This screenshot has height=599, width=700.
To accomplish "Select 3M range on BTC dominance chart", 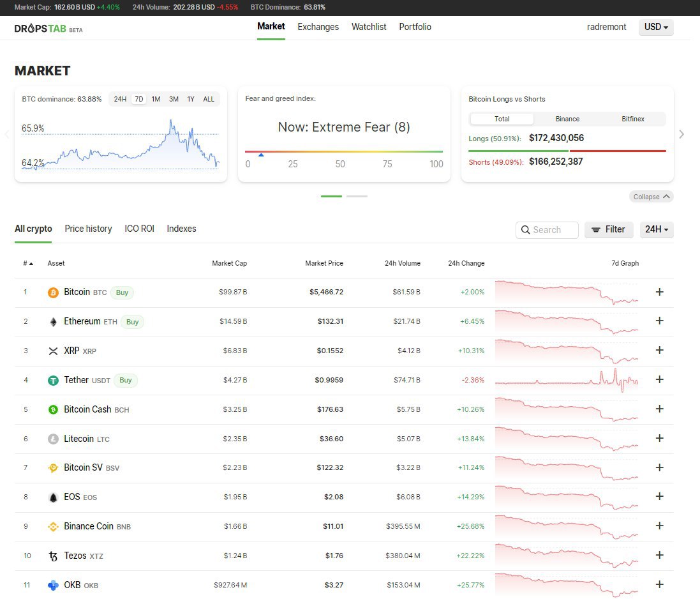I will point(174,99).
